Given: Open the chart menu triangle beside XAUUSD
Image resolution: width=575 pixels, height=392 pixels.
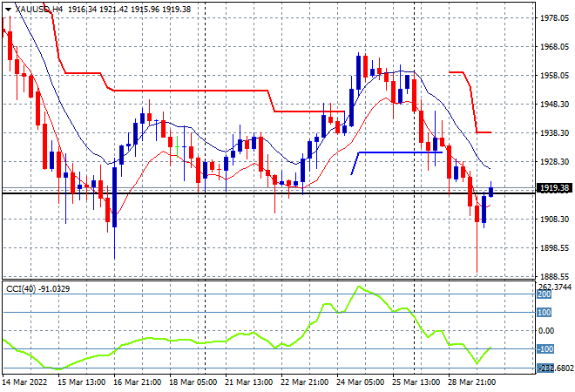Looking at the screenshot, I should [x=8, y=10].
